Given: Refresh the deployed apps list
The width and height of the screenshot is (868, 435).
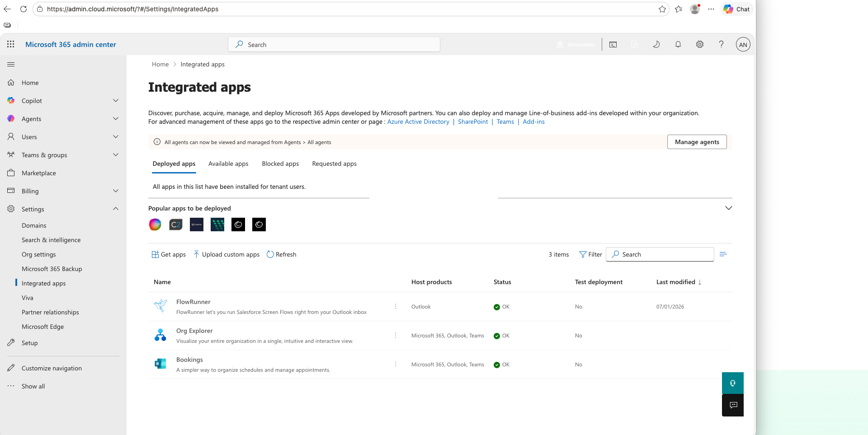Looking at the screenshot, I should 282,254.
